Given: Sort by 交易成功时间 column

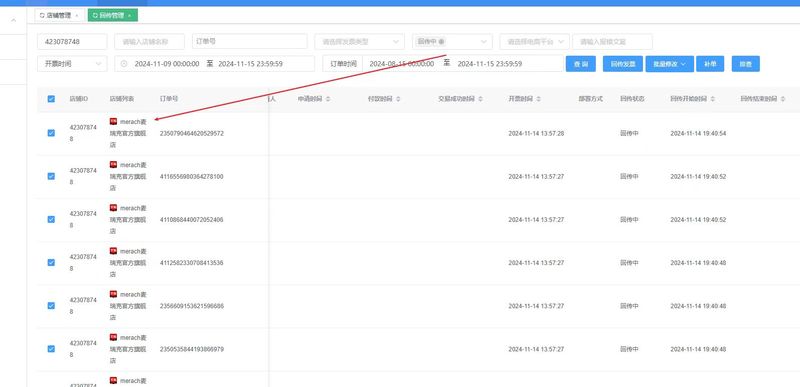Looking at the screenshot, I should (481, 99).
